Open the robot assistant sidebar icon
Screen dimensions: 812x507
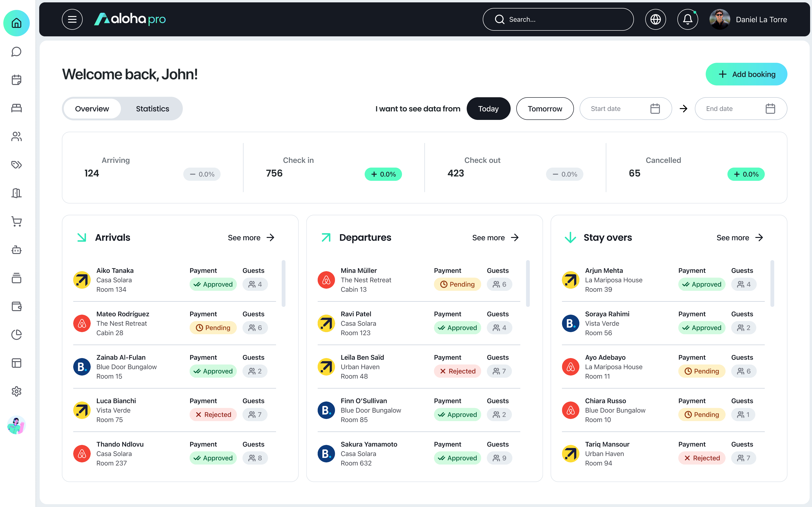point(17,250)
